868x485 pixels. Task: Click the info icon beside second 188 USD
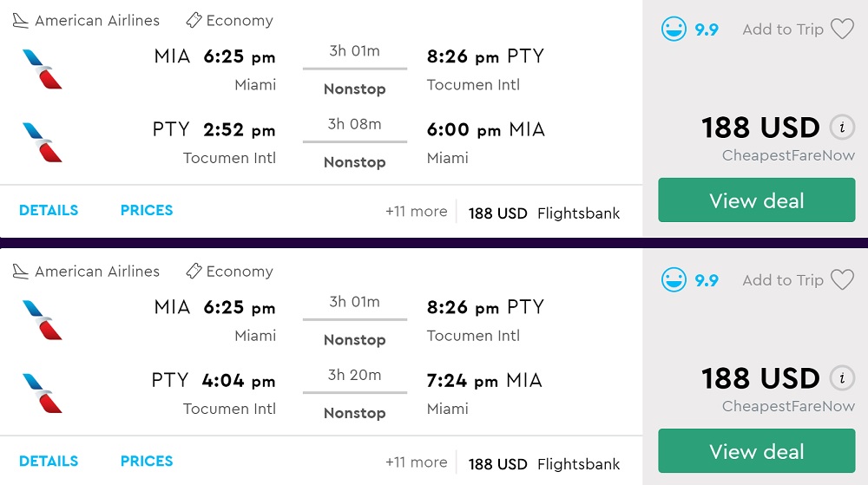840,379
